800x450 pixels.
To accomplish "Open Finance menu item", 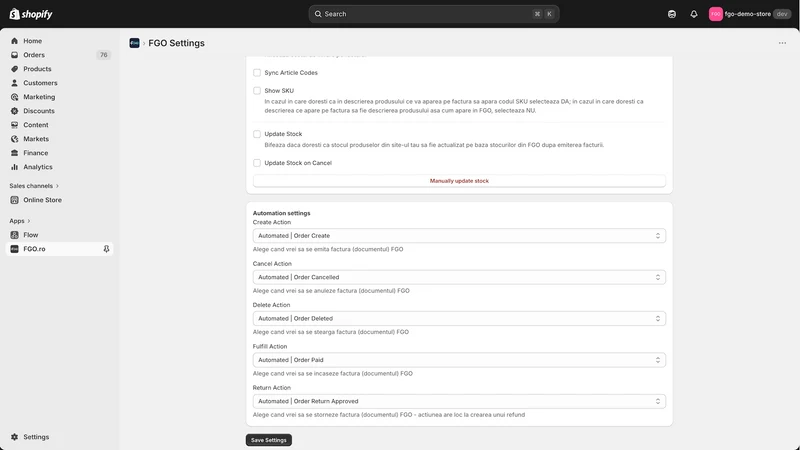I will pos(36,153).
